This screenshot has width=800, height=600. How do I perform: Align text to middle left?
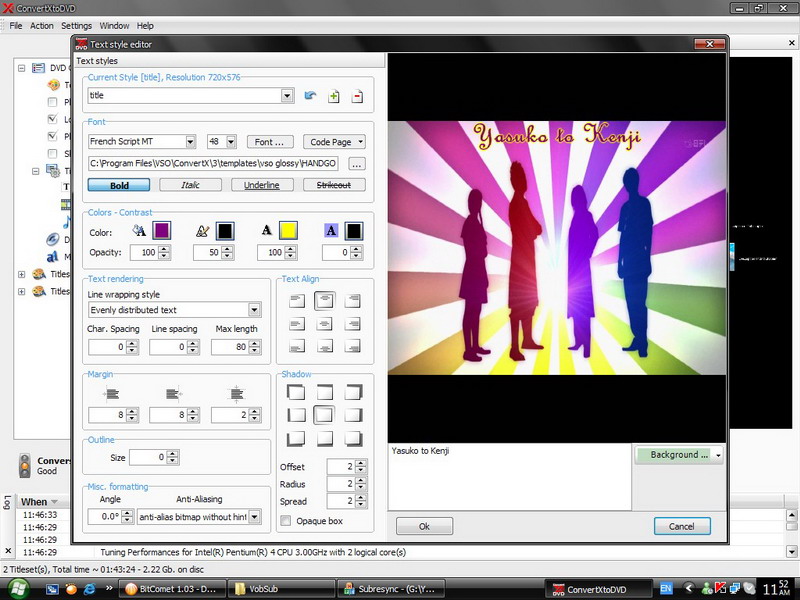pyautogui.click(x=297, y=324)
